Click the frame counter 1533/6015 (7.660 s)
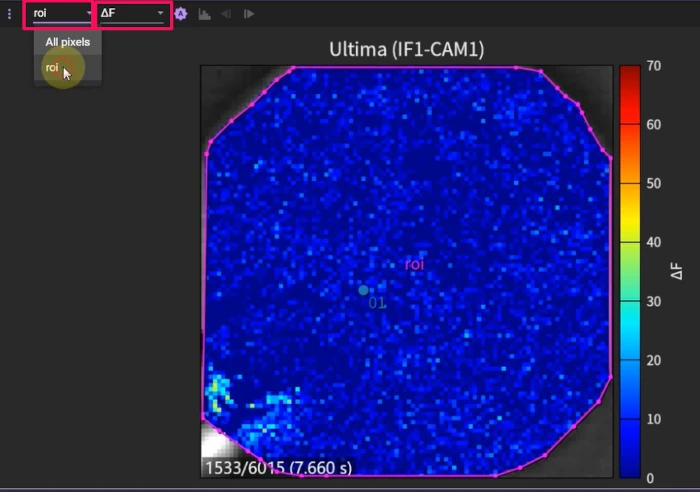The width and height of the screenshot is (700, 492). (x=279, y=468)
